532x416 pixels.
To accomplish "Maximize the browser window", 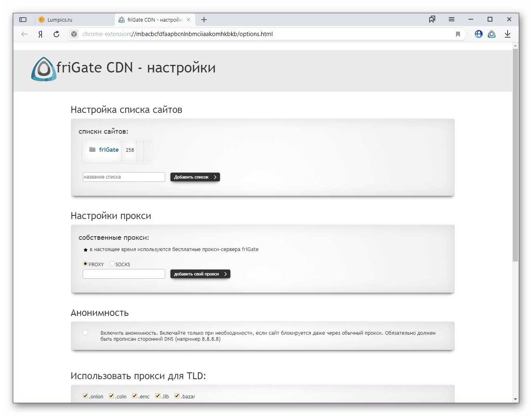I will point(490,19).
